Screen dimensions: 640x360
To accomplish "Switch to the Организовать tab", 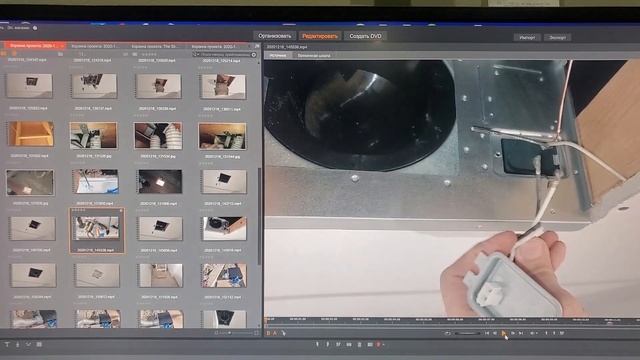I will tap(274, 36).
